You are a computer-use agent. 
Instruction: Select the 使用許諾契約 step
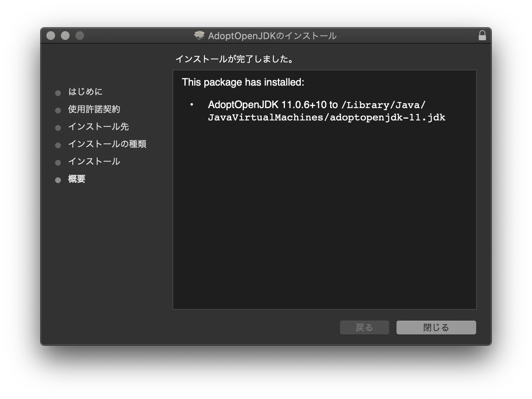pos(94,109)
